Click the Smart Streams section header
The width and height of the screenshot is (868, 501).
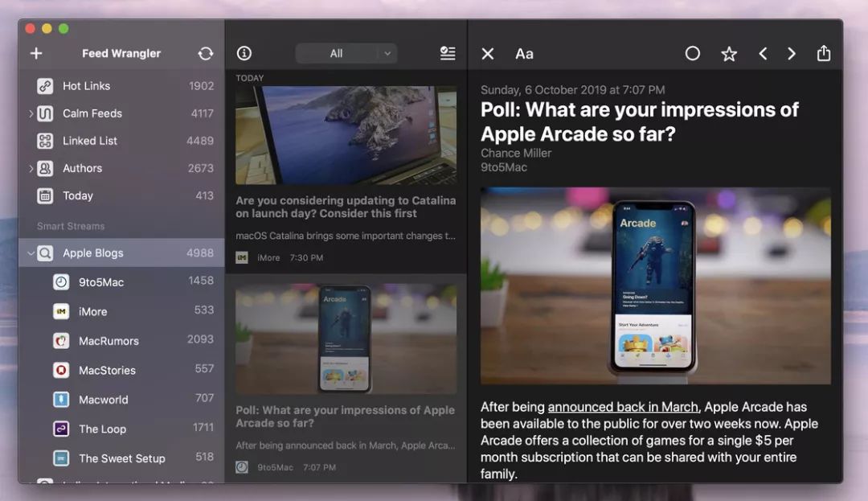tap(71, 226)
